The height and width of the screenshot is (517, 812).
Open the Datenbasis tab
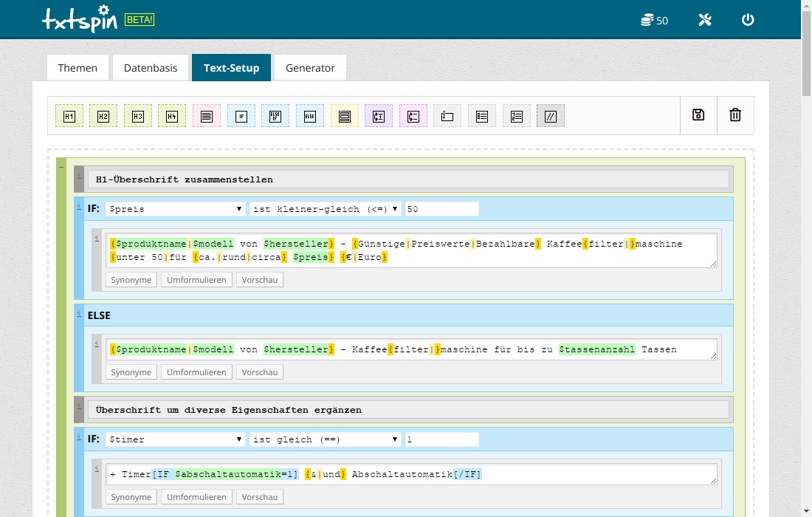click(x=151, y=68)
